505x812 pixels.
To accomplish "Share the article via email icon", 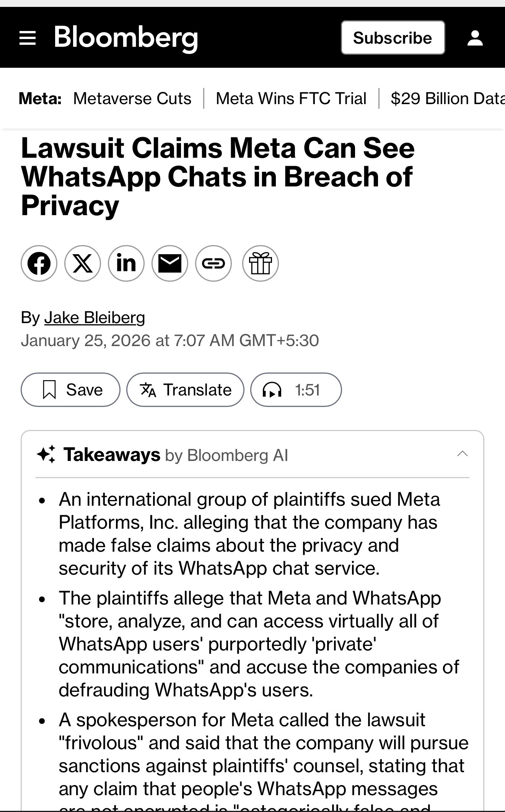I will click(x=170, y=263).
